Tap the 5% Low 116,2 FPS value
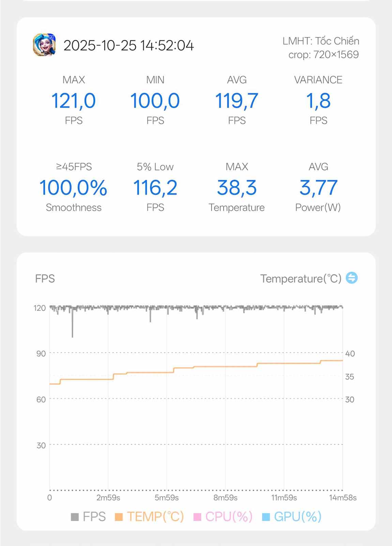 [x=155, y=187]
